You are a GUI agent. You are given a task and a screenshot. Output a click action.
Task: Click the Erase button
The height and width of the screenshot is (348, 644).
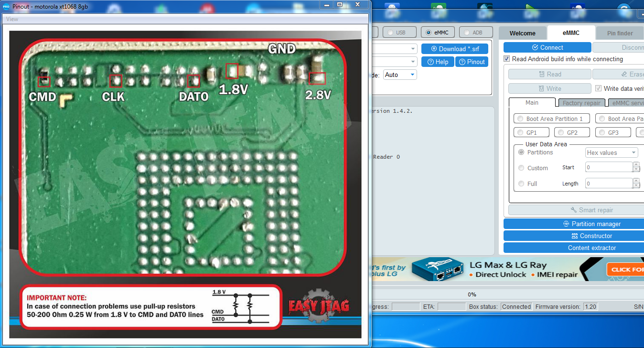coord(618,74)
